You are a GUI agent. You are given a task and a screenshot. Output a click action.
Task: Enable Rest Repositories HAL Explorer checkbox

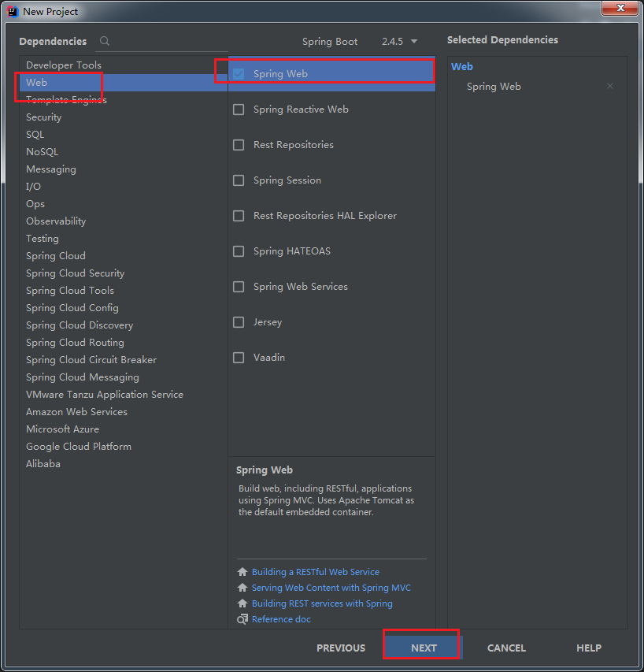[239, 216]
